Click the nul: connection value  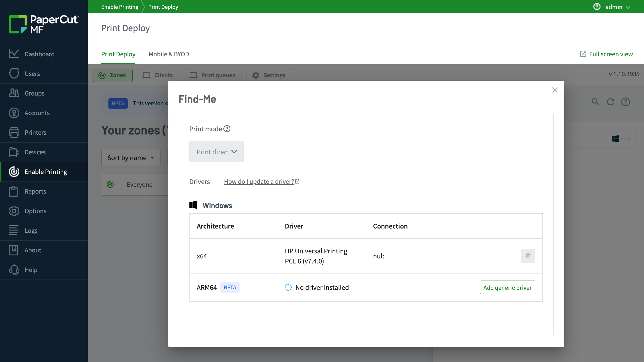(379, 256)
